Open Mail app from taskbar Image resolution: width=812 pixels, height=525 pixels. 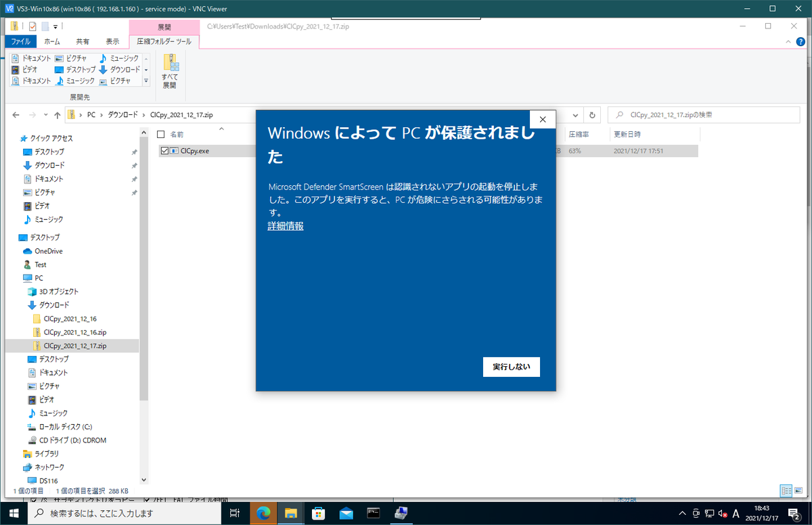[x=346, y=513]
